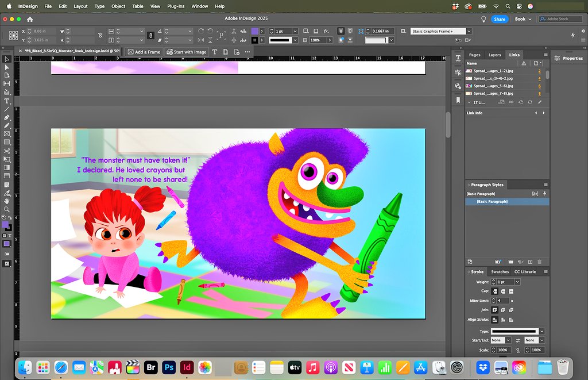Select the butt cap option
588x380 pixels.
tap(494, 291)
